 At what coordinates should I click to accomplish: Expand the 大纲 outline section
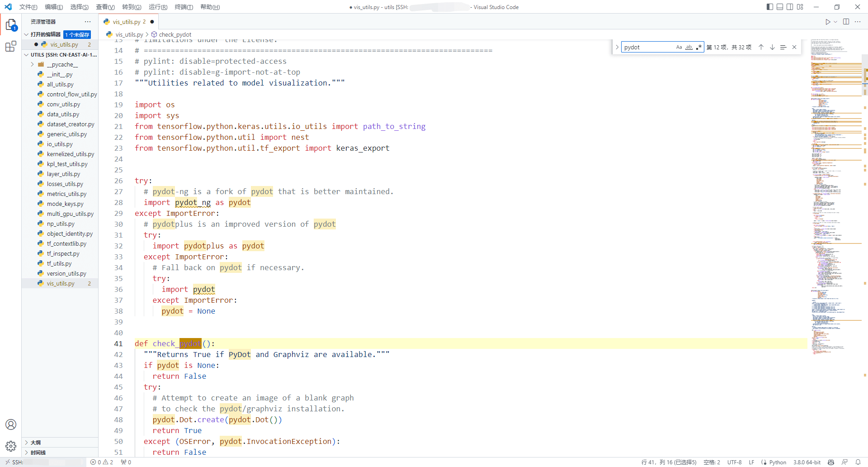pyautogui.click(x=36, y=442)
